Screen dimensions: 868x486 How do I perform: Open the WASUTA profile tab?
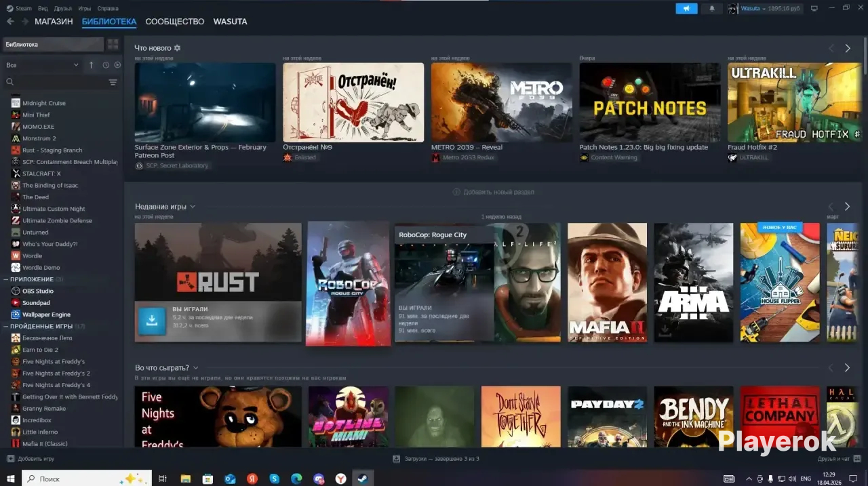(x=231, y=22)
